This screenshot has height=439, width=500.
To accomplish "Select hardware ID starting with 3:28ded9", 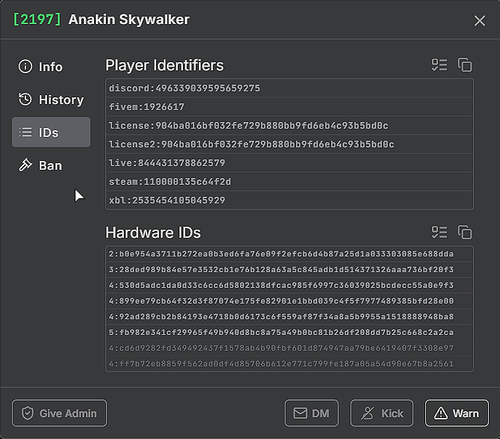I will coord(289,270).
